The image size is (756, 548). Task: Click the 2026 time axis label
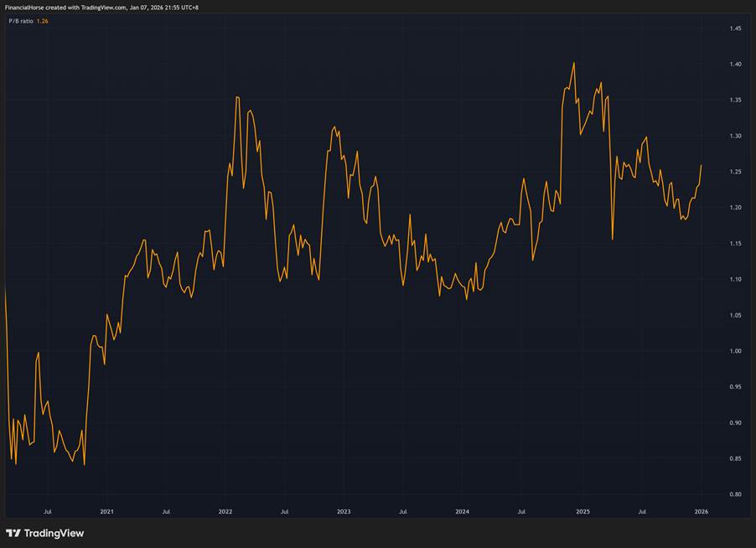pyautogui.click(x=702, y=510)
